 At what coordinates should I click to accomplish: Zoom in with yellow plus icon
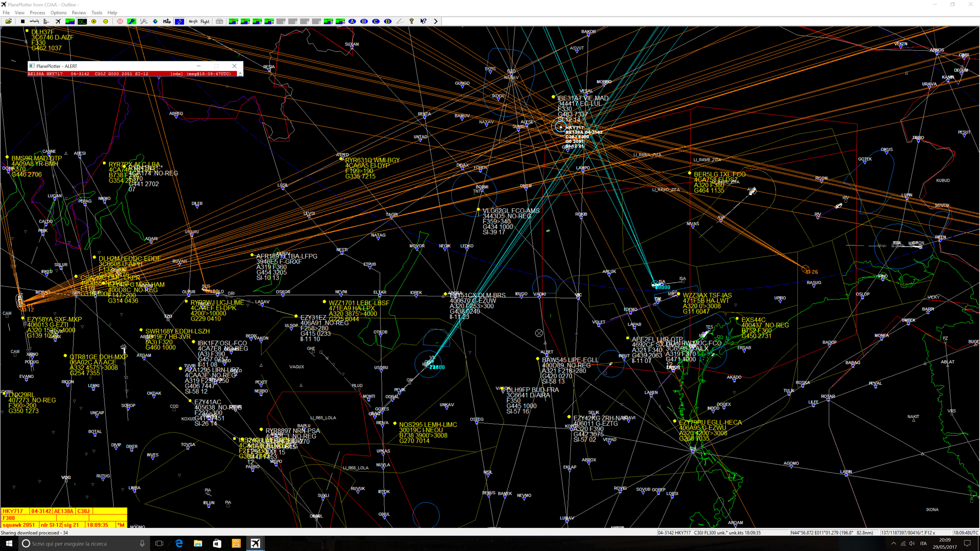pyautogui.click(x=94, y=21)
